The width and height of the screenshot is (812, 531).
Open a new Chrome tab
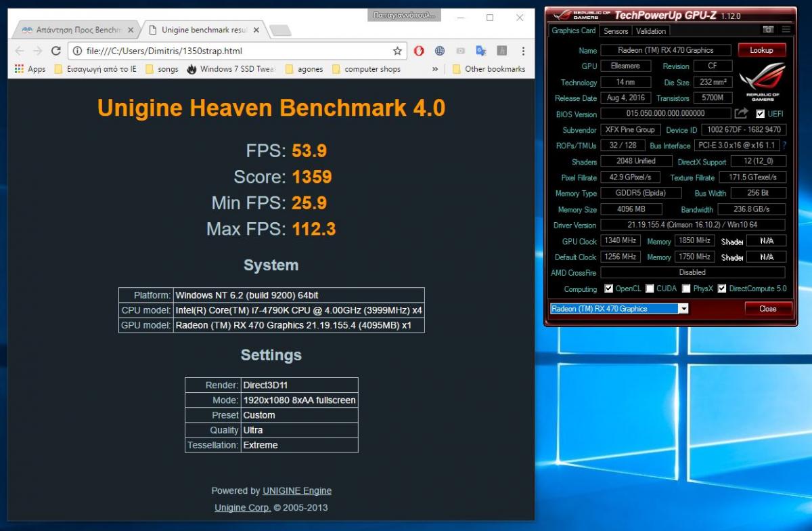click(279, 30)
